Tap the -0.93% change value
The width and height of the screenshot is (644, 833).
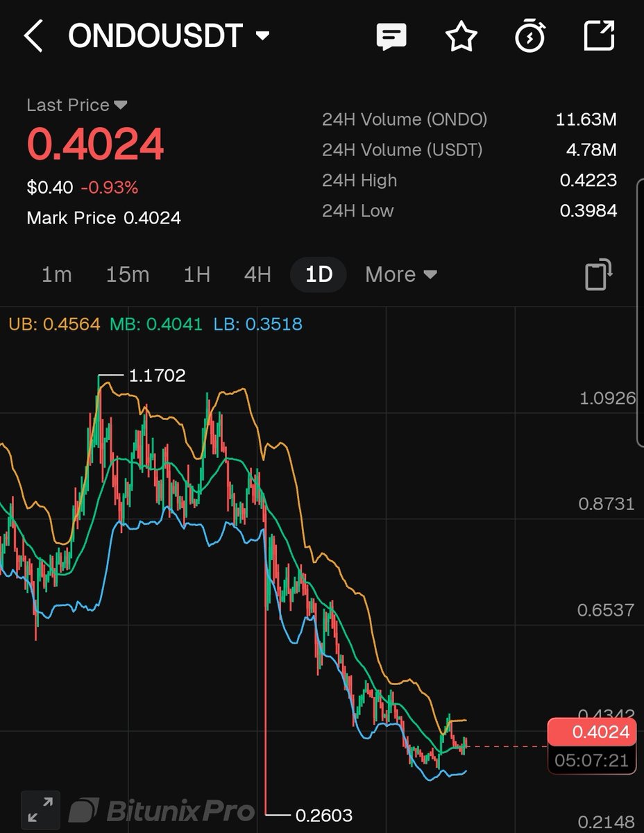109,187
